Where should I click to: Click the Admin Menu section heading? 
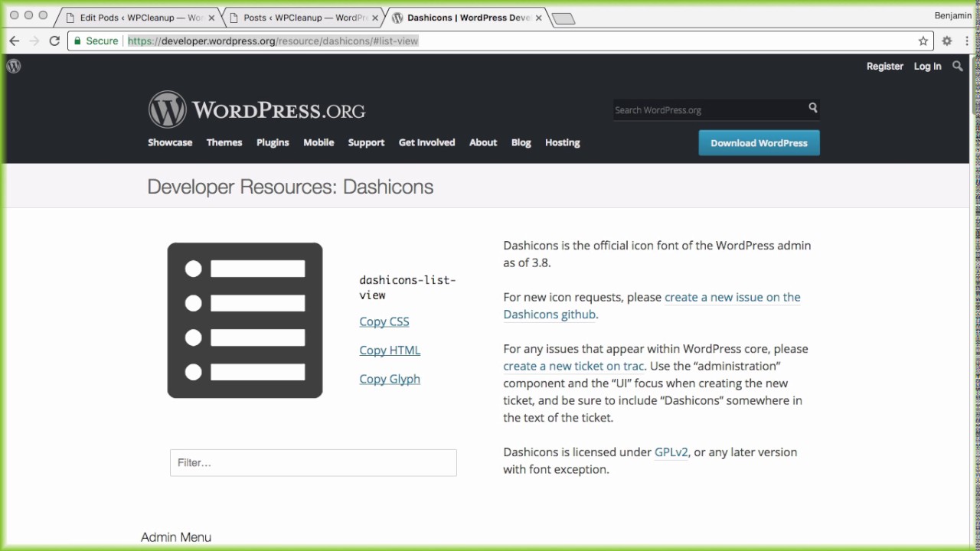(x=176, y=538)
